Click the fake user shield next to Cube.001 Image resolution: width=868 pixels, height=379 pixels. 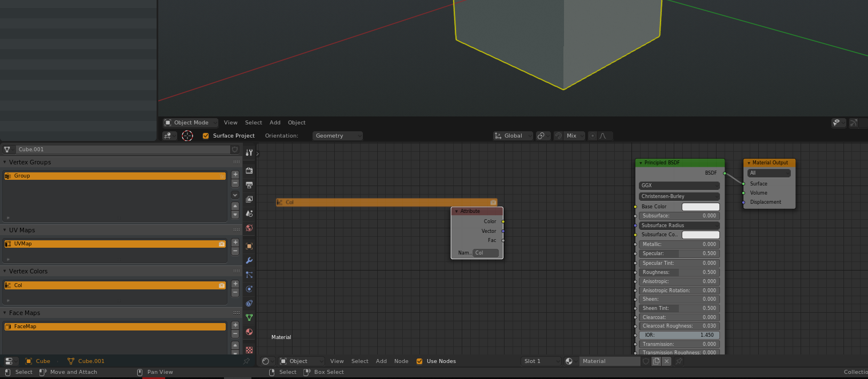234,150
